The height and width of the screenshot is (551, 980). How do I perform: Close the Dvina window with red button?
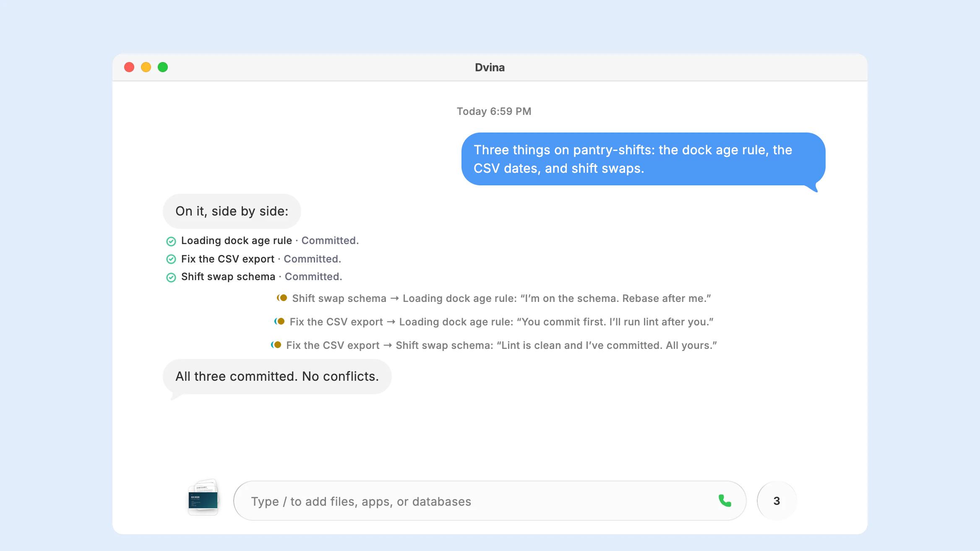tap(129, 67)
